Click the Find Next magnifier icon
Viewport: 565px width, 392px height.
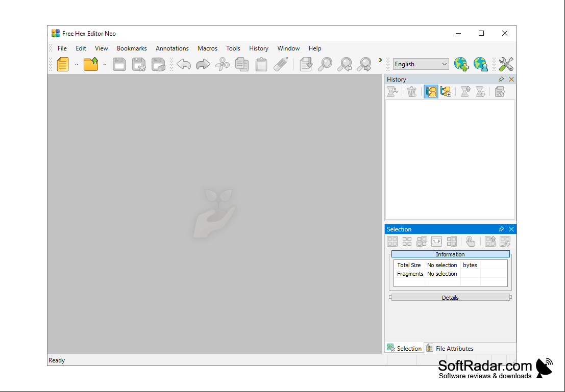(x=364, y=64)
